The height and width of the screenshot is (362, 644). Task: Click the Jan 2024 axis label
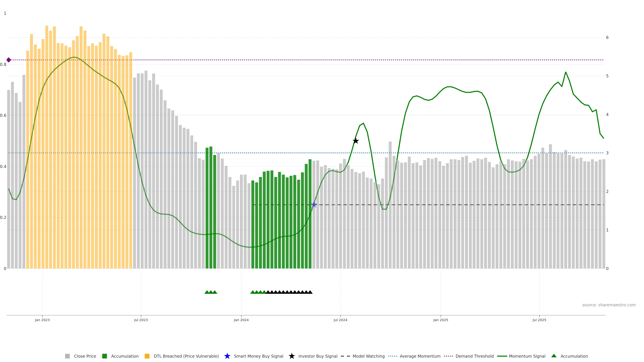click(x=241, y=320)
